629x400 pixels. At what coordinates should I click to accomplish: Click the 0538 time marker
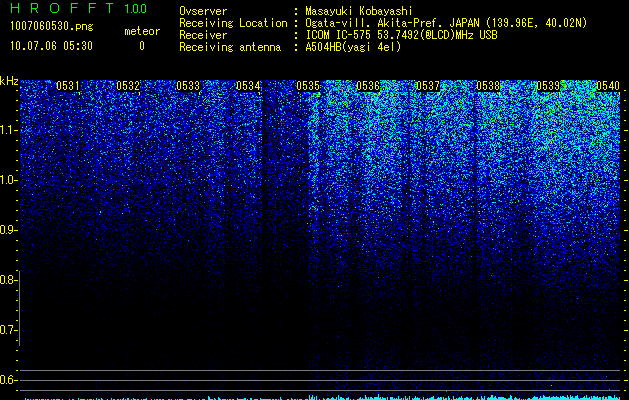click(x=488, y=86)
